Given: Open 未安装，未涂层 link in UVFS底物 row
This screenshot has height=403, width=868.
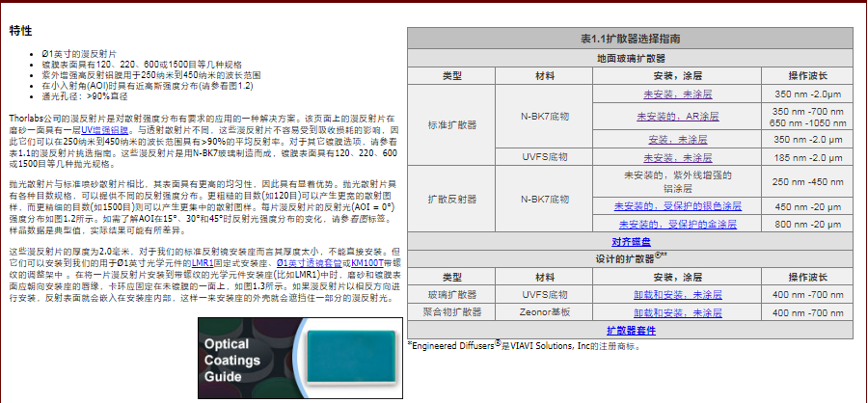Looking at the screenshot, I should coord(677,157).
